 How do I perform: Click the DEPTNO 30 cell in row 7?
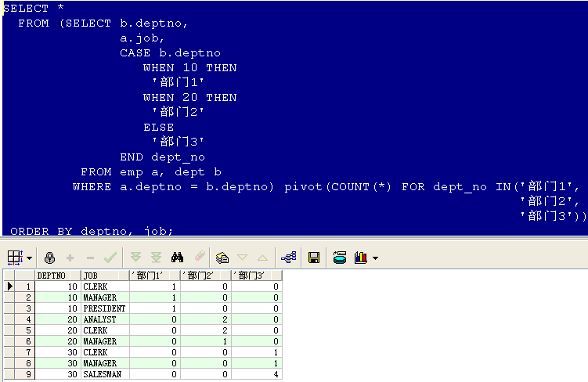pos(57,352)
